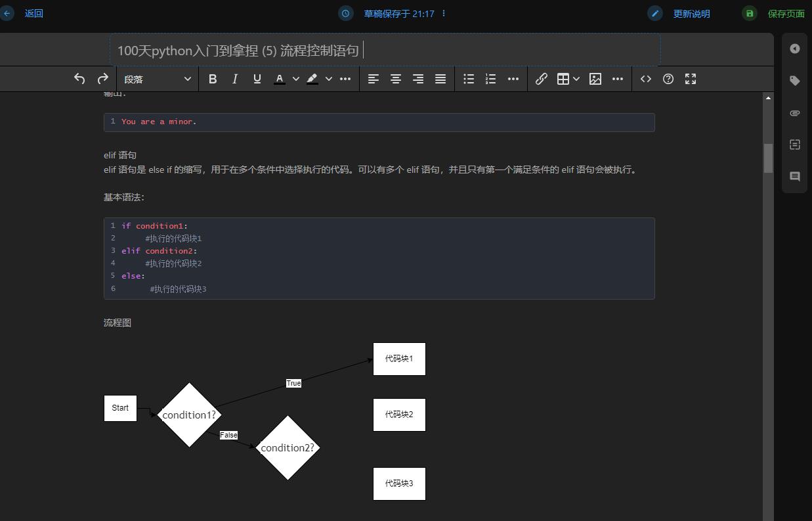Align text left
Image resolution: width=812 pixels, height=521 pixels.
(x=374, y=79)
